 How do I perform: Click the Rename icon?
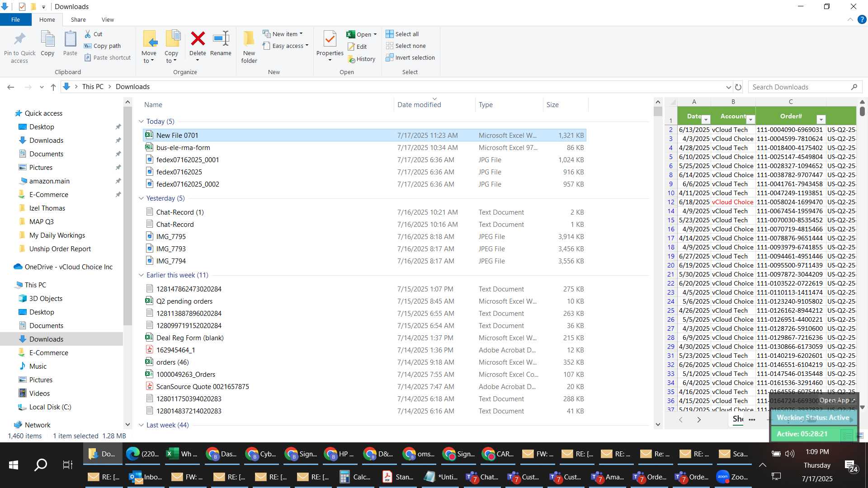(x=221, y=39)
